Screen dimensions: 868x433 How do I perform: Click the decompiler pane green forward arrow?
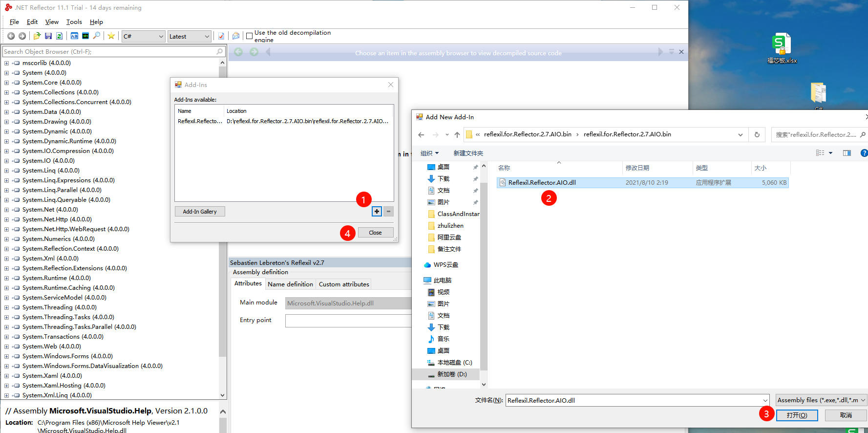pyautogui.click(x=254, y=52)
